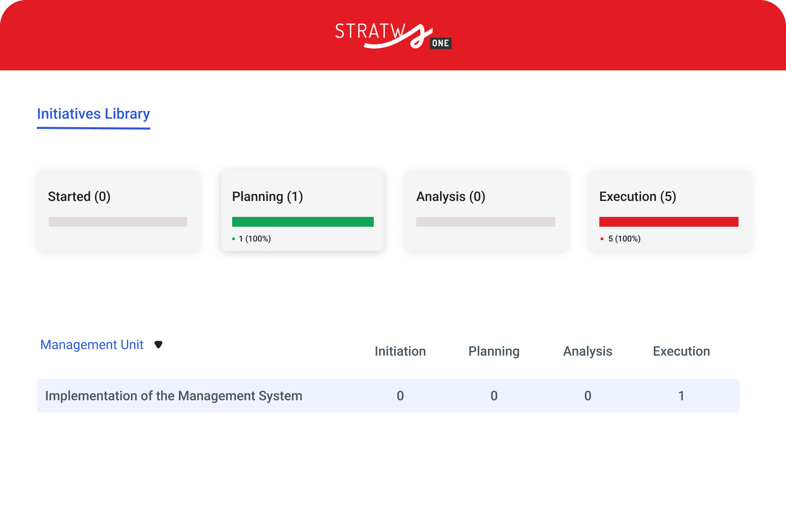Click the green Planning progress bar
The image size is (786, 532).
303,222
